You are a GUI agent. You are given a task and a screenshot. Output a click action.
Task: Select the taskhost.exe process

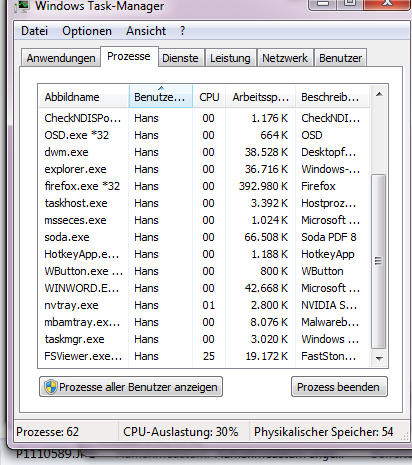(x=204, y=203)
